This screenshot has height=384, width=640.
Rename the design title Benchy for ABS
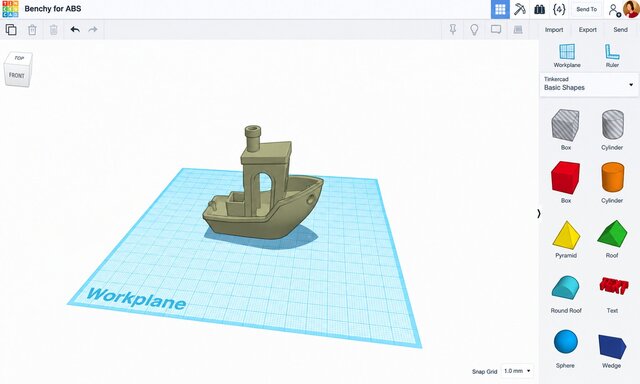53,9
